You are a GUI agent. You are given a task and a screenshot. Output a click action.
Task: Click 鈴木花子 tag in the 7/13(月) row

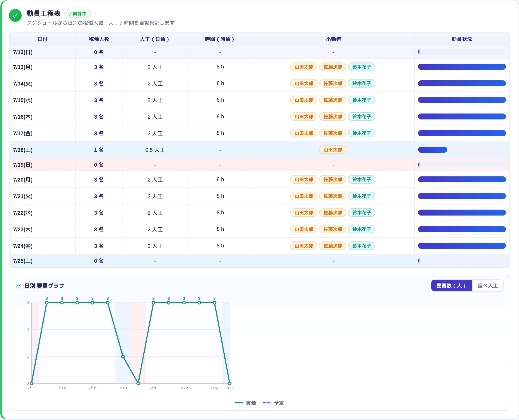pos(361,67)
